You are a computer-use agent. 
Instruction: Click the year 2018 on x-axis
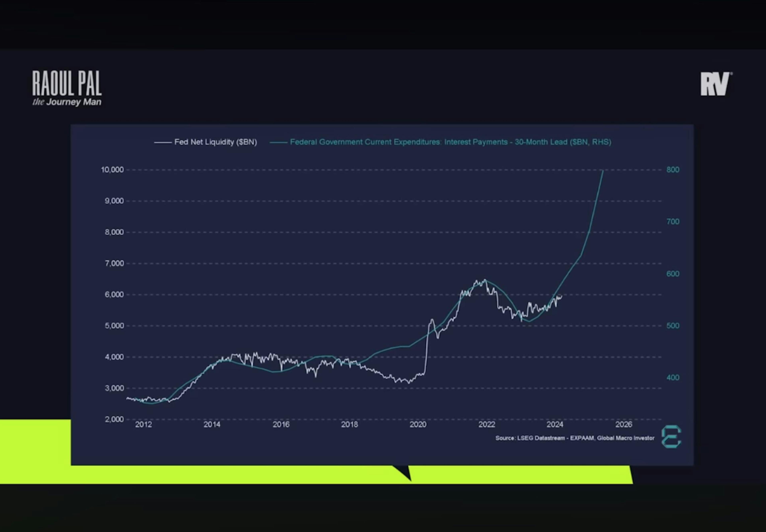tap(349, 424)
